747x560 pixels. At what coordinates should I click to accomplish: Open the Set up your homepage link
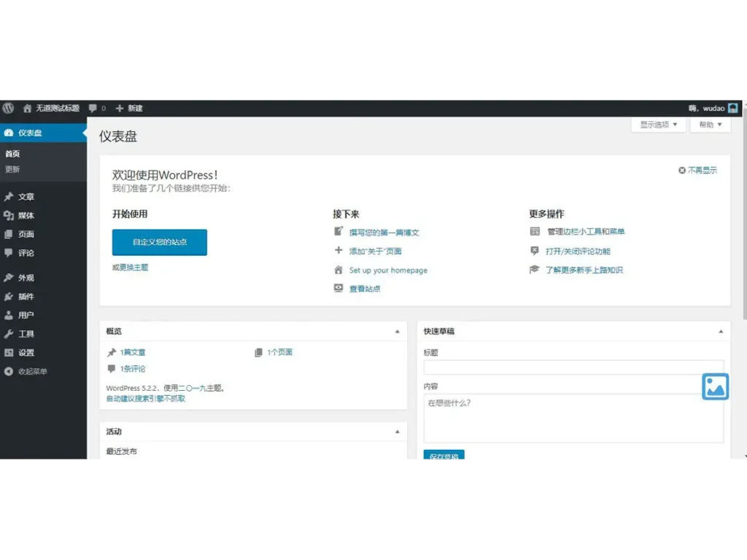390,270
